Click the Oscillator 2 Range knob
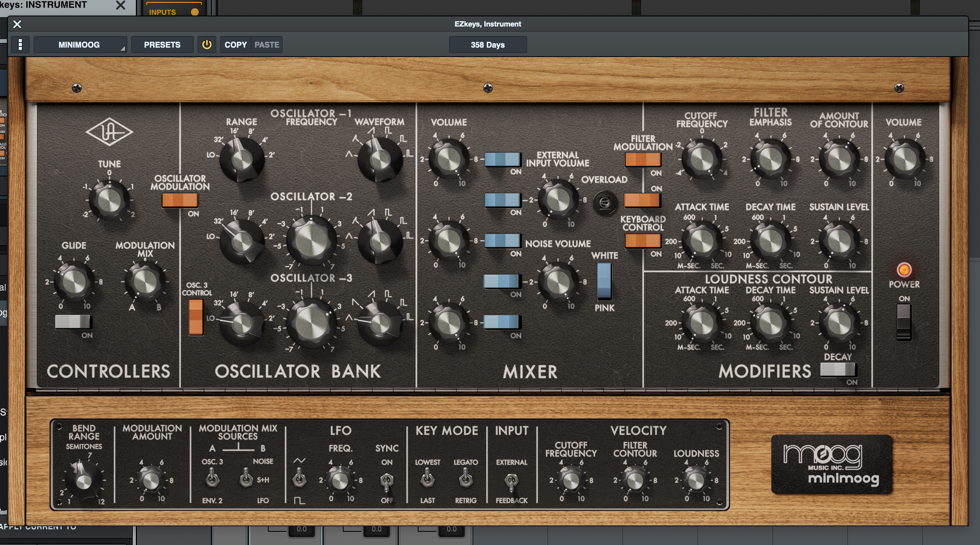The height and width of the screenshot is (545, 980). point(242,242)
